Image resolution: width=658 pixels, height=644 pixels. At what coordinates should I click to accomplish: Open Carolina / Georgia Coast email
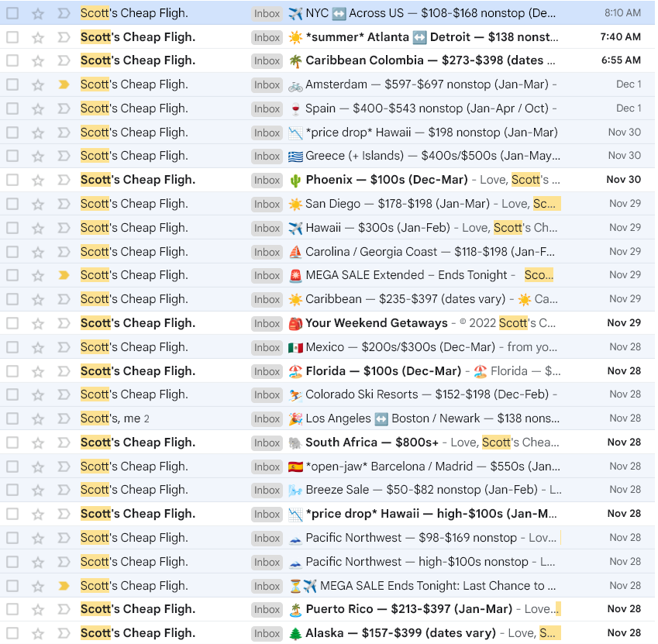click(327, 252)
